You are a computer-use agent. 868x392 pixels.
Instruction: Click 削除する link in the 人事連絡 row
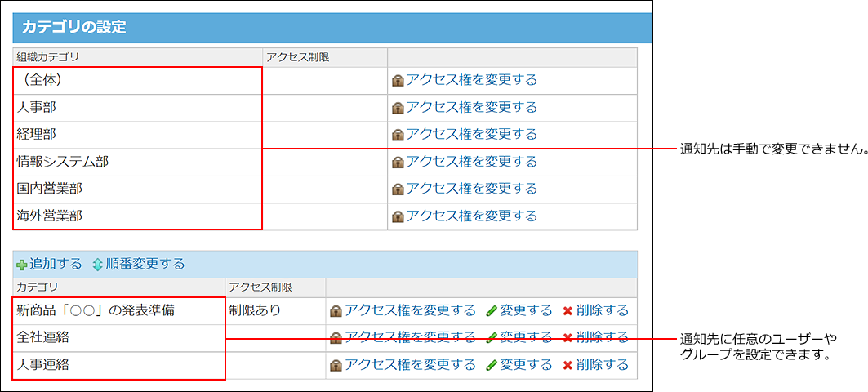pos(603,364)
